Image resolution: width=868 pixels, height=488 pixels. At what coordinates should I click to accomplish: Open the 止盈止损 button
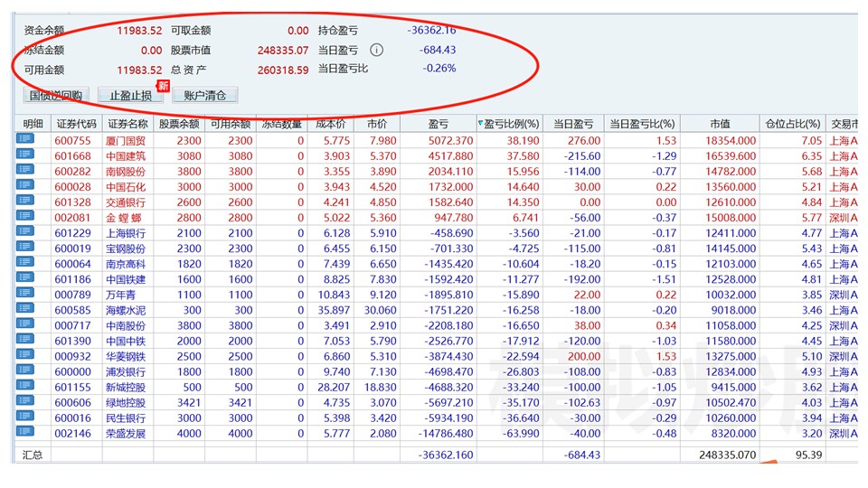pyautogui.click(x=130, y=95)
